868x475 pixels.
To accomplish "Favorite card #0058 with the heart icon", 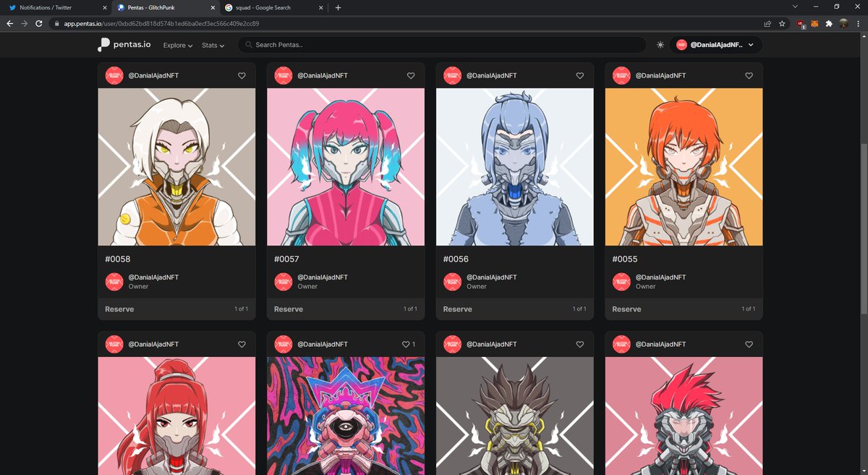I will click(x=242, y=75).
